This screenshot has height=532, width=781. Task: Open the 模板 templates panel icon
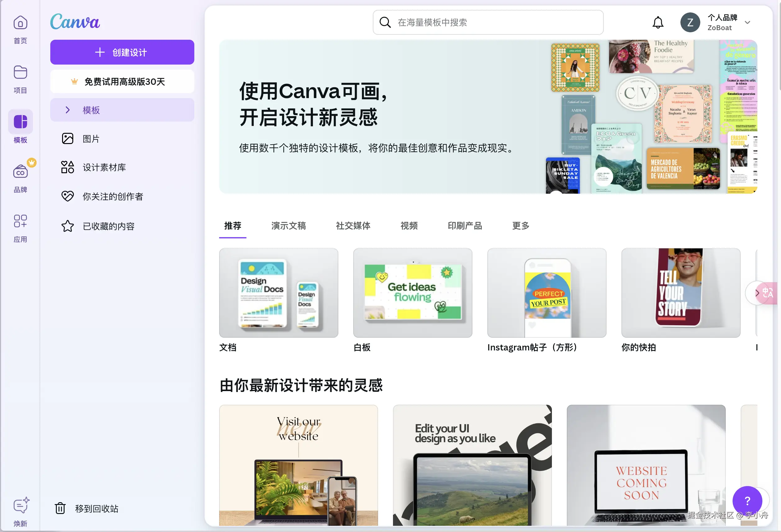20,122
